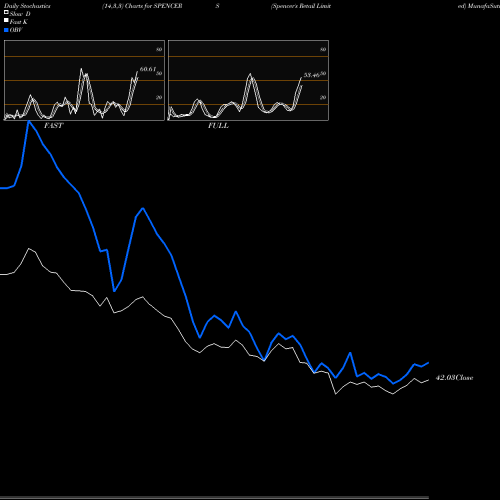The width and height of the screenshot is (500, 500).
Task: Click the 'FULL' chart caption
Action: coord(218,126)
